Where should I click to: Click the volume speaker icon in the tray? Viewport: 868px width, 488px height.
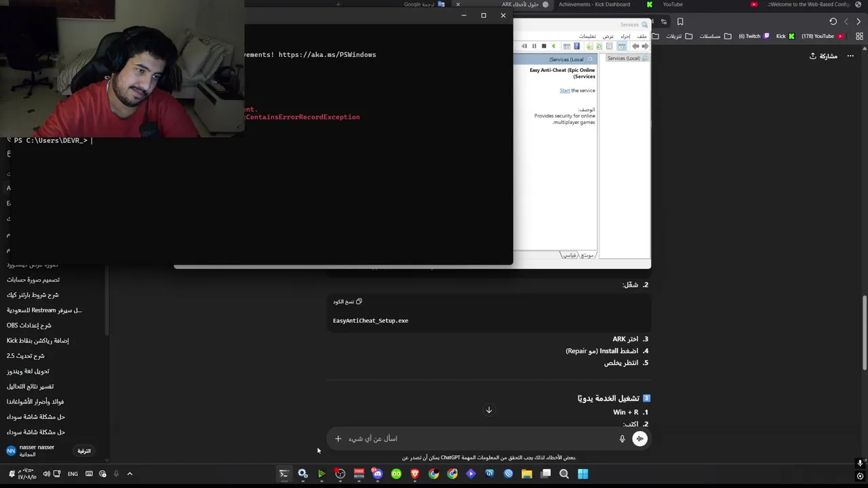point(46,474)
